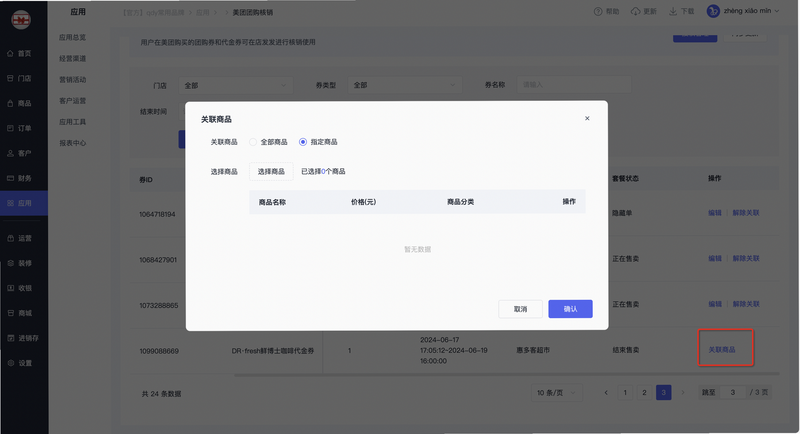Click 解除关联 for coupon 1073288865

tap(746, 304)
